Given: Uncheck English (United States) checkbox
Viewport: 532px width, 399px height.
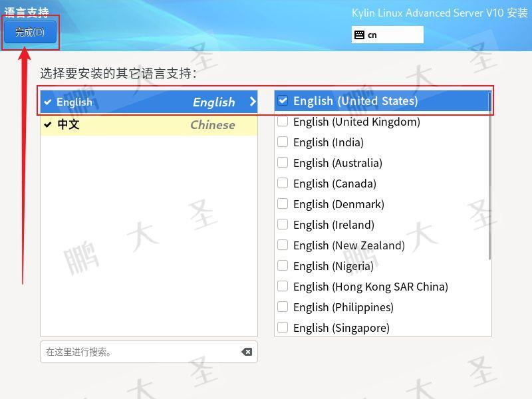Looking at the screenshot, I should tap(283, 100).
